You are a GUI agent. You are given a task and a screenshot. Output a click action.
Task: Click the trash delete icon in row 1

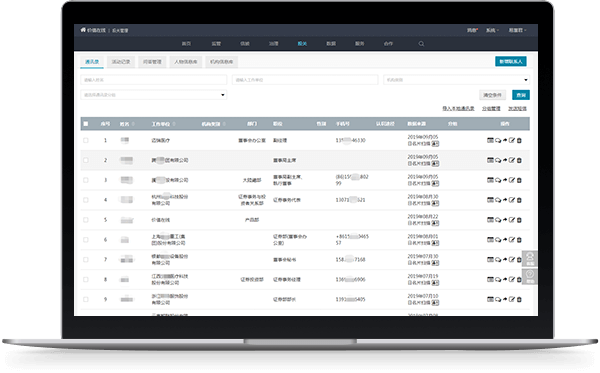point(519,140)
